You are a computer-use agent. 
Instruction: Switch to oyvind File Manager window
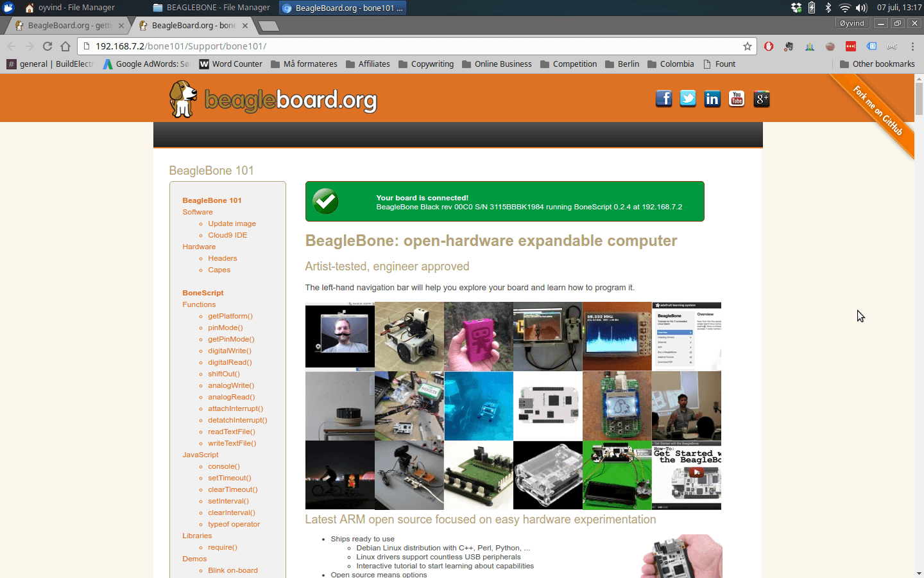71,8
